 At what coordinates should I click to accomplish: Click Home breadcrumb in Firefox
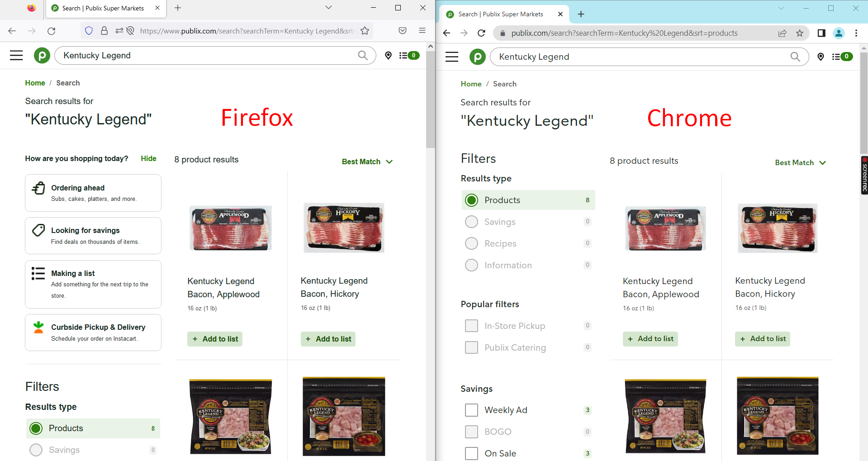pyautogui.click(x=35, y=83)
